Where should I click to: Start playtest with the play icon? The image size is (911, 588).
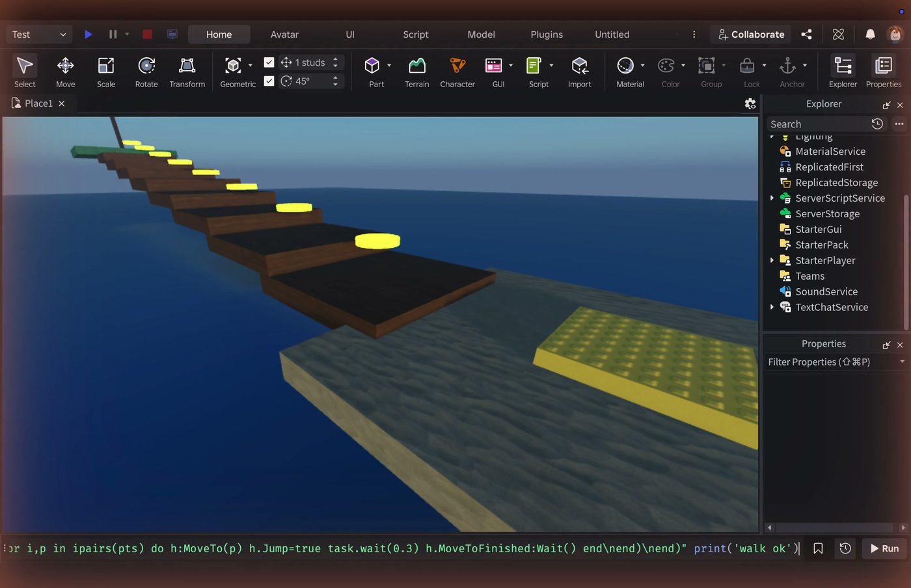[88, 34]
